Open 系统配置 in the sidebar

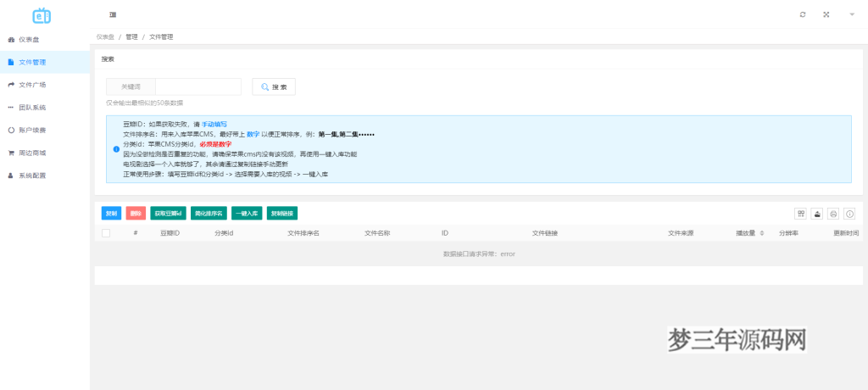coord(45,175)
